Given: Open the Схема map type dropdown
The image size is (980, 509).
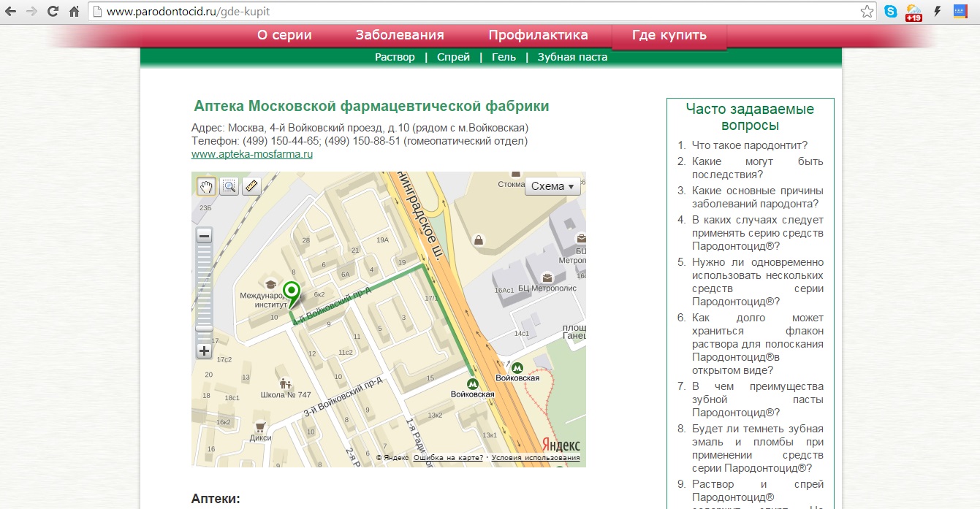Looking at the screenshot, I should point(553,186).
